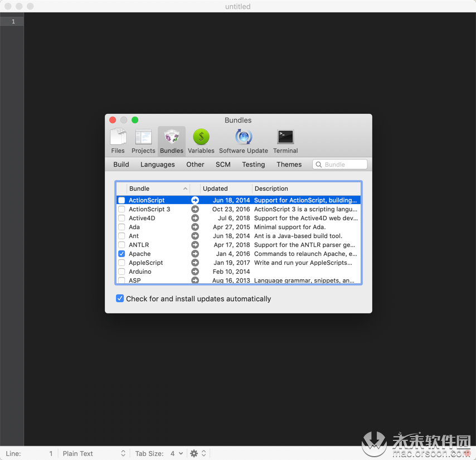The width and height of the screenshot is (476, 460).
Task: Click the arrow icon for ANTLR bundle
Action: coord(195,245)
